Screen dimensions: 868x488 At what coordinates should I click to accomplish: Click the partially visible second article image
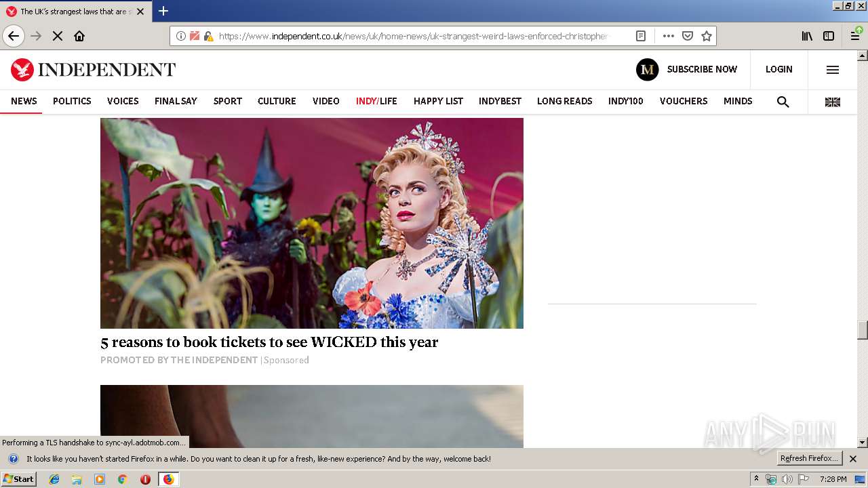[312, 416]
